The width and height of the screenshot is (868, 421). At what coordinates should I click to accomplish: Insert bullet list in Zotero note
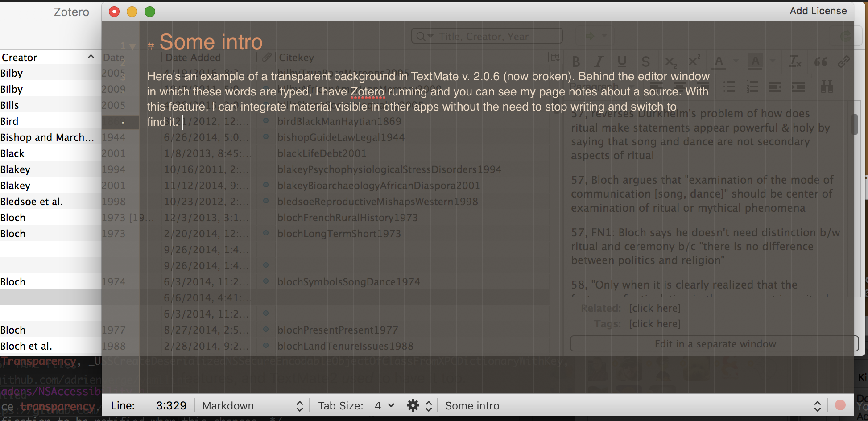[x=729, y=87]
